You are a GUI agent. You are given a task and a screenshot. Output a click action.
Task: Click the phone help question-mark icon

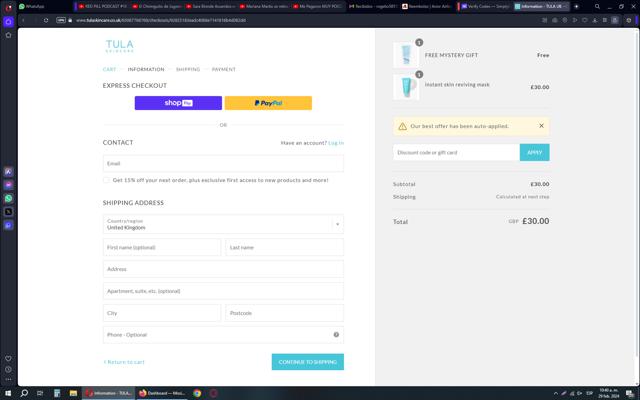336,335
